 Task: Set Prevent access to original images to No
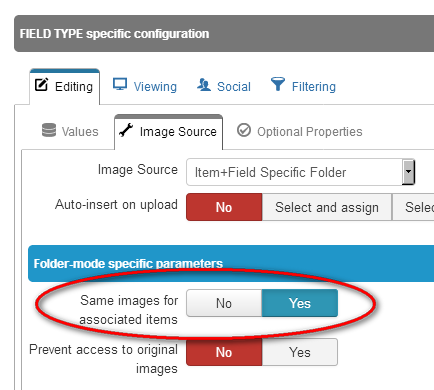click(x=224, y=352)
